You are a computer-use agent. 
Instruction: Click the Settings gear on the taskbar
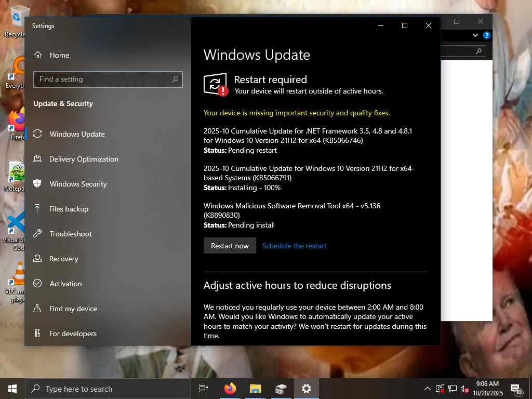pyautogui.click(x=307, y=389)
